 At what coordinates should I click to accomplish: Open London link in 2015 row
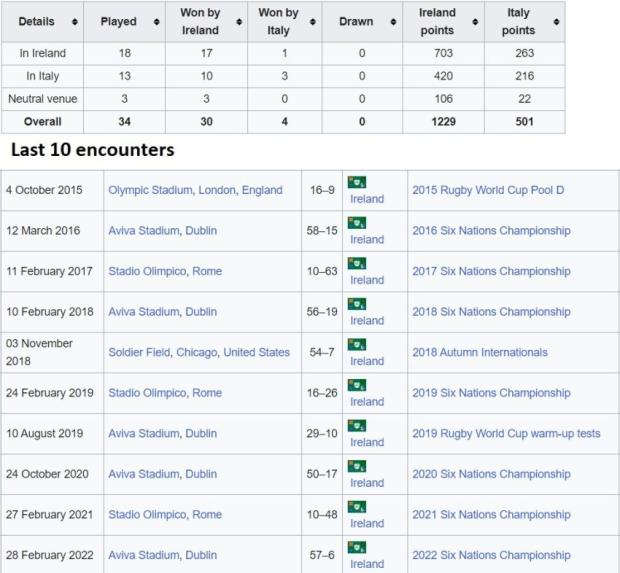click(x=217, y=190)
